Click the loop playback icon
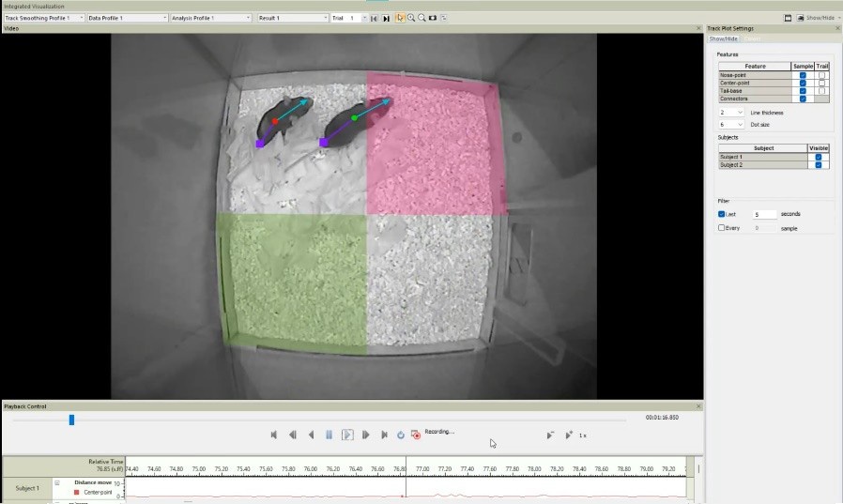This screenshot has width=843, height=504. (x=400, y=435)
